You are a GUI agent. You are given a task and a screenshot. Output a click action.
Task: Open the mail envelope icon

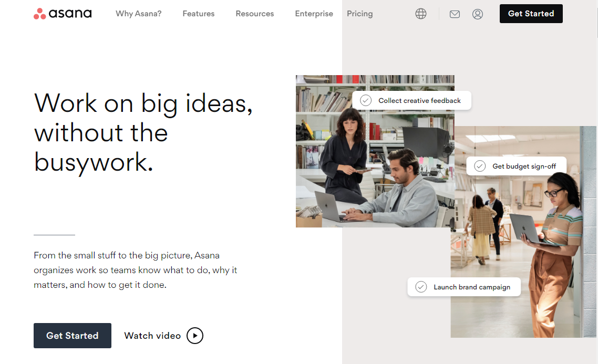point(455,14)
